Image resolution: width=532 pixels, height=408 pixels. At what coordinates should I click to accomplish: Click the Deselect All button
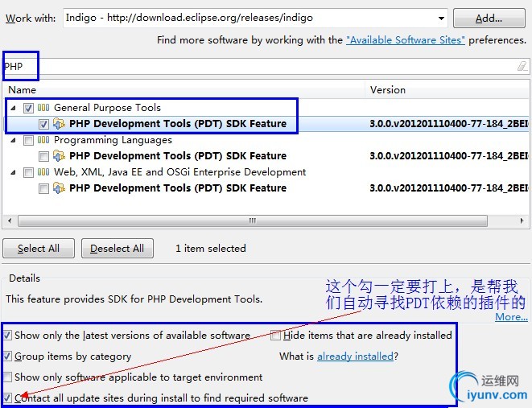[117, 249]
